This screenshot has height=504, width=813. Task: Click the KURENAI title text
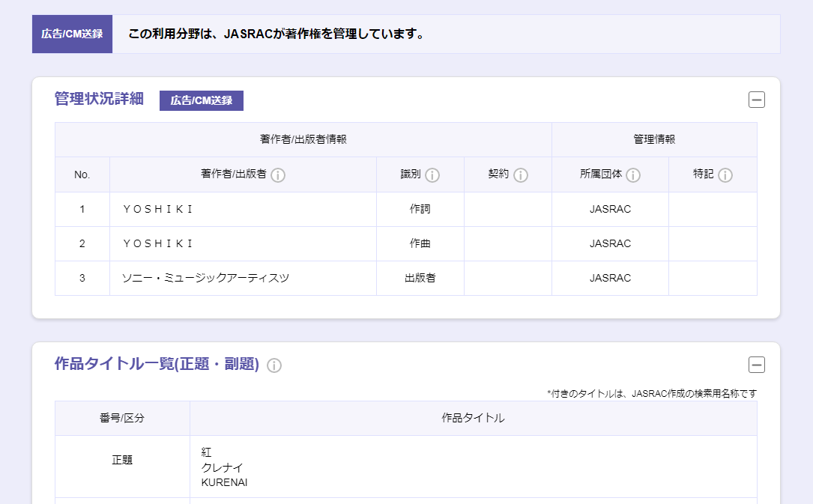pyautogui.click(x=224, y=482)
